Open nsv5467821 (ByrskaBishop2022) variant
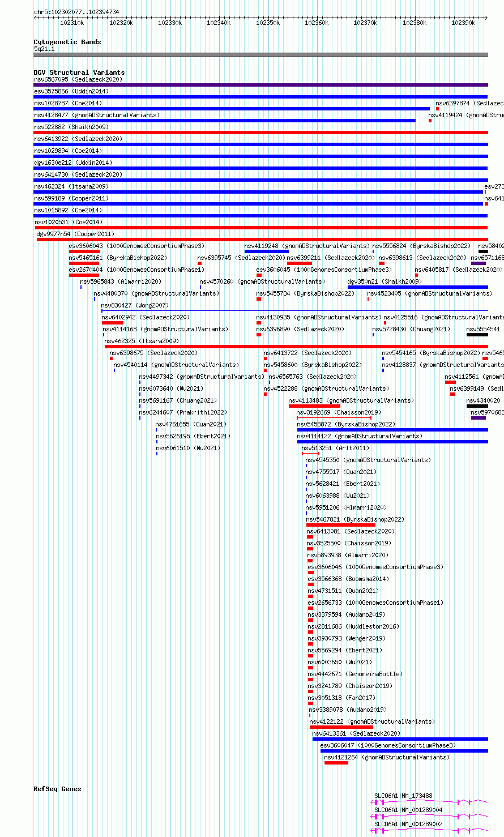Image resolution: width=504 pixels, height=837 pixels. coord(355,519)
